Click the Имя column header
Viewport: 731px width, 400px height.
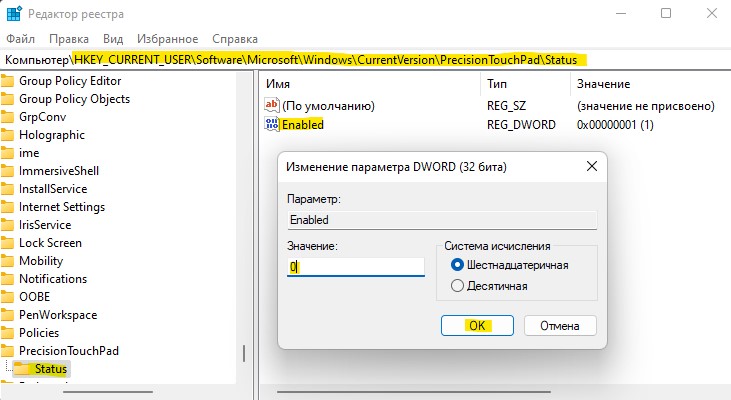278,84
